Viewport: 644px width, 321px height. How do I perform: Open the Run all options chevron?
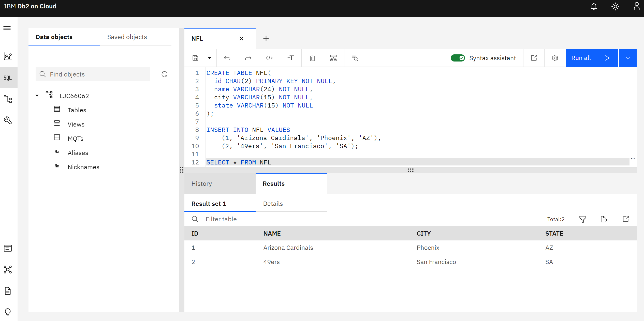click(x=627, y=58)
